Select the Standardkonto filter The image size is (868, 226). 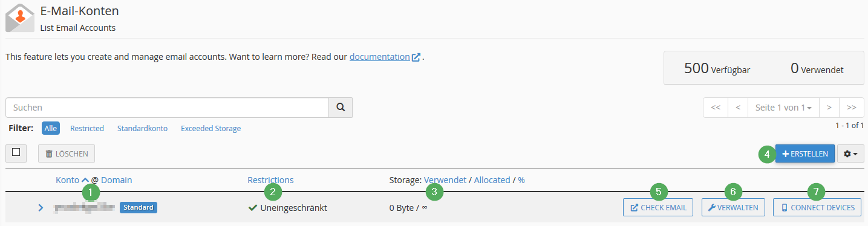142,129
